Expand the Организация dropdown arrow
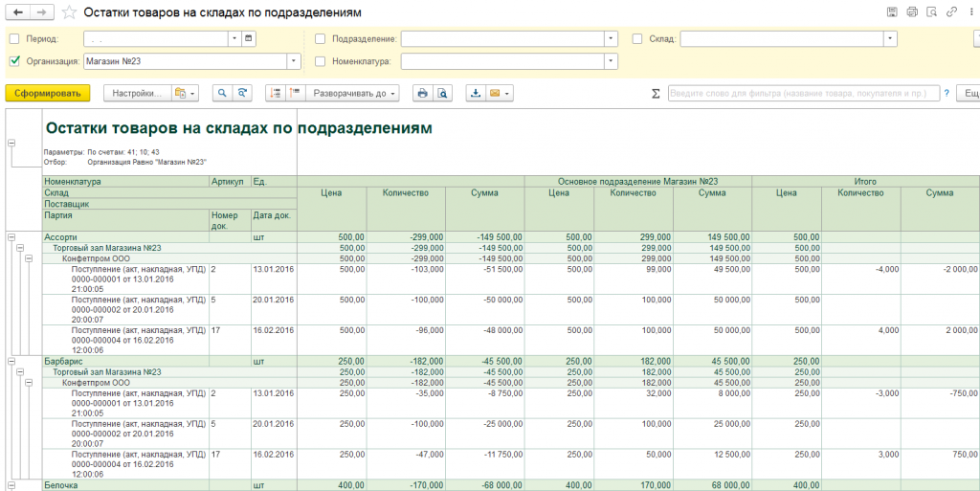This screenshot has width=980, height=491. 295,60
